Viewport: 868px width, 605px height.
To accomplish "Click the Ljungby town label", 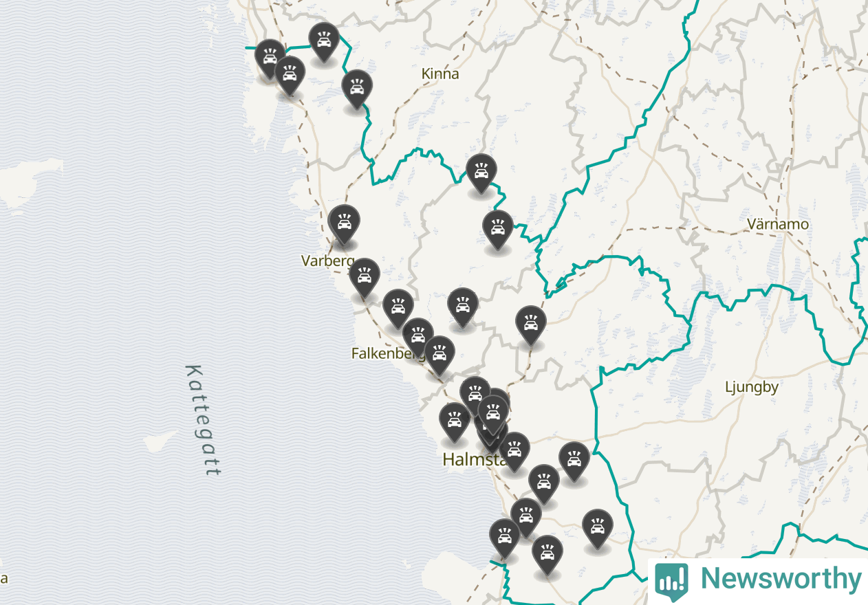I will tap(752, 387).
